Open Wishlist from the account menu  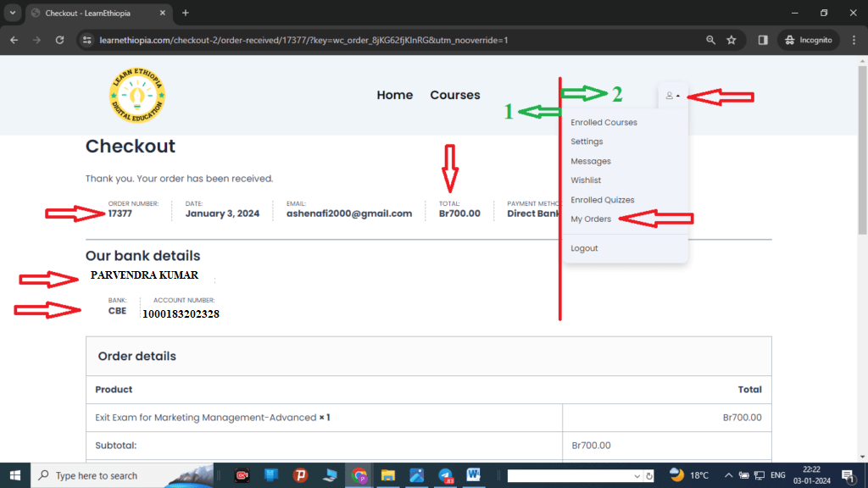click(x=586, y=180)
